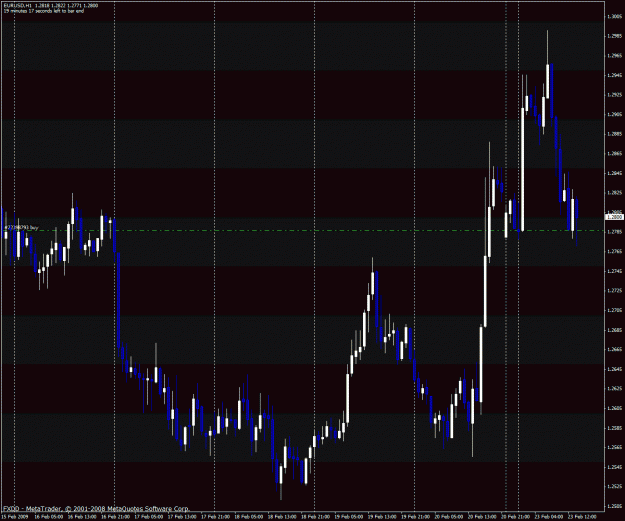Click the 18 Feb 13:00 time label
The height and width of the screenshot is (521, 625).
pos(282,517)
